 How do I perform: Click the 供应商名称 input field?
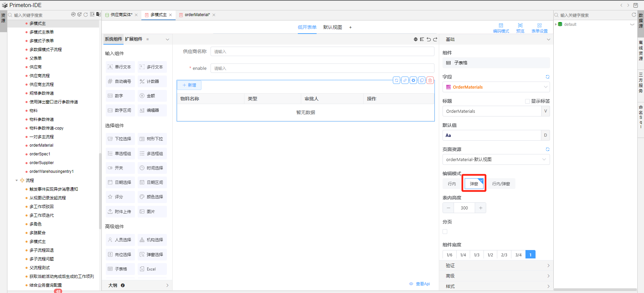[322, 52]
